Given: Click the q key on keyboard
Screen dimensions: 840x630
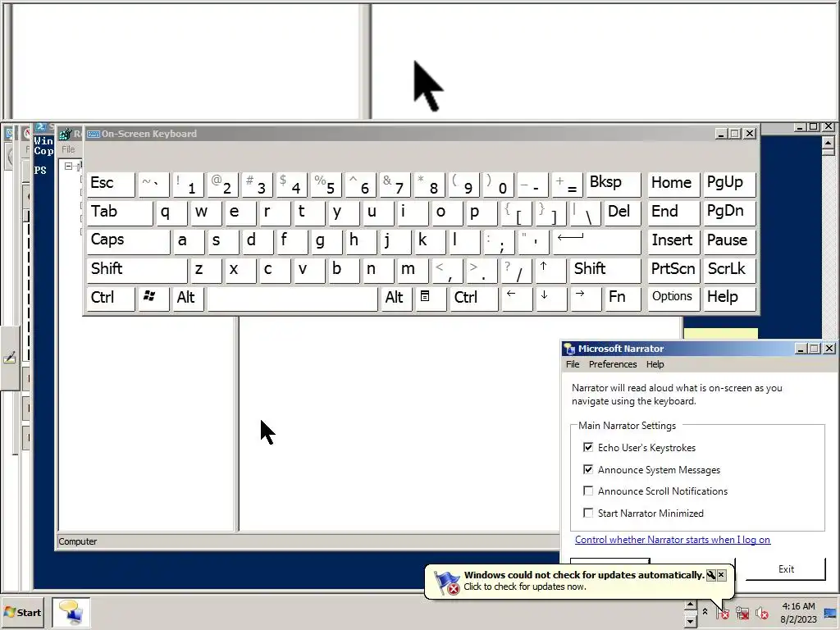Looking at the screenshot, I should point(171,212).
